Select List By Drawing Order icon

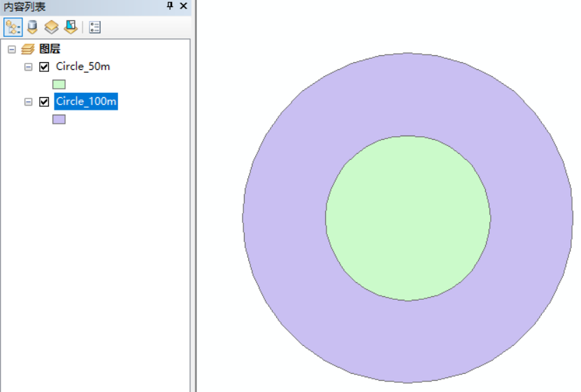[13, 27]
